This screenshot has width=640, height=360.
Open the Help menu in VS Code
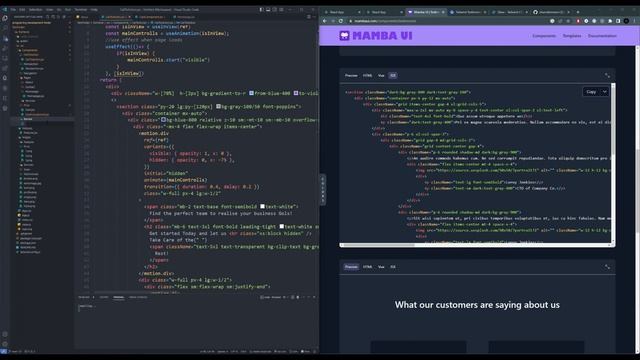coord(94,9)
